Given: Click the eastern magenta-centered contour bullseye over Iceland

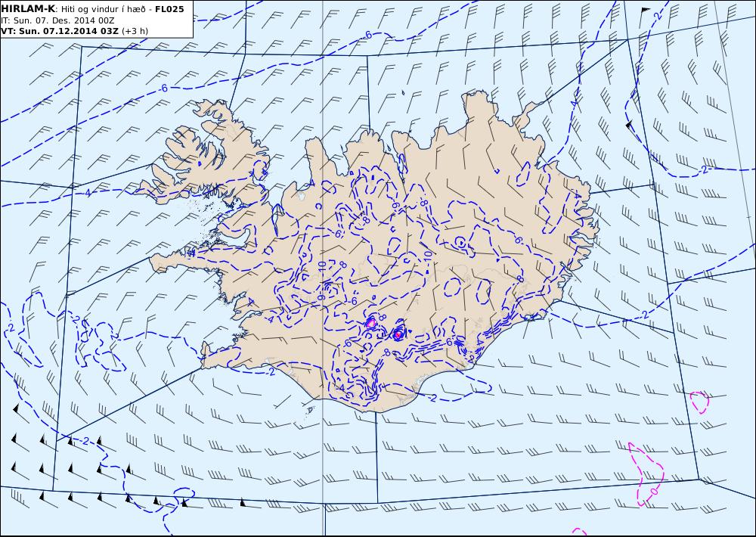Looking at the screenshot, I should (x=398, y=334).
